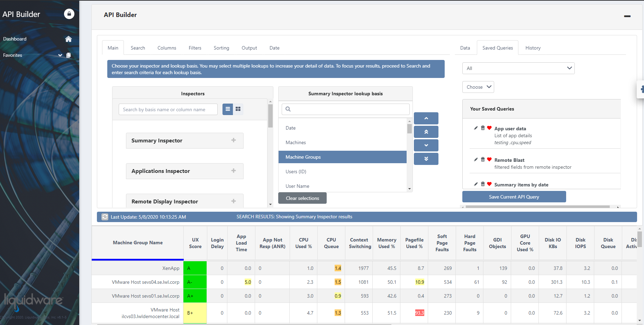Image resolution: width=644 pixels, height=325 pixels.
Task: Toggle the favorite heart for Remote Blast
Action: (489, 159)
